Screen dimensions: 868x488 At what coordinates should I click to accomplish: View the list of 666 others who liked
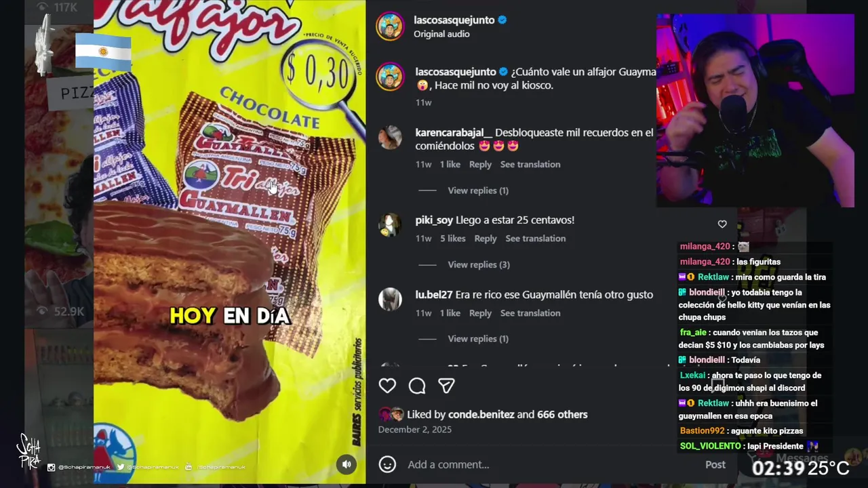tap(562, 415)
